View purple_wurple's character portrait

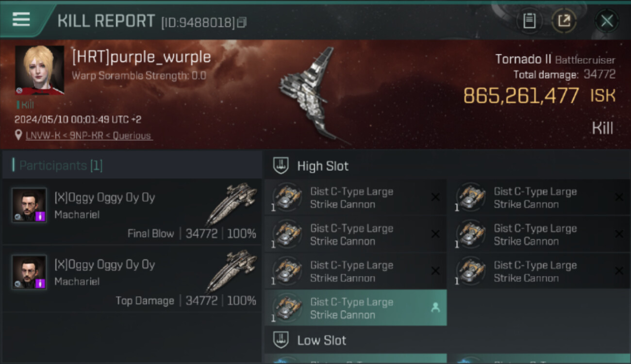tap(39, 70)
